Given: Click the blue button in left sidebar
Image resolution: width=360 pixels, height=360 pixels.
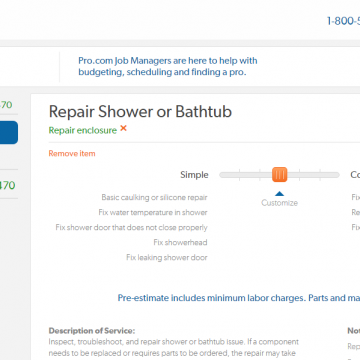Looking at the screenshot, I should point(9,132).
